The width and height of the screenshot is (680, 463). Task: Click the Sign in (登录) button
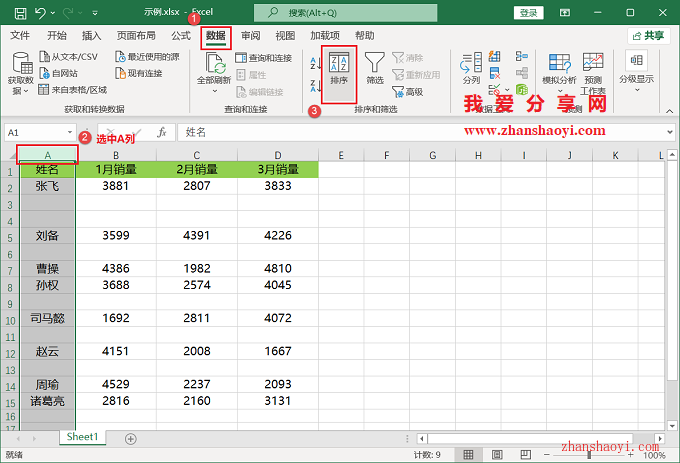pos(529,13)
